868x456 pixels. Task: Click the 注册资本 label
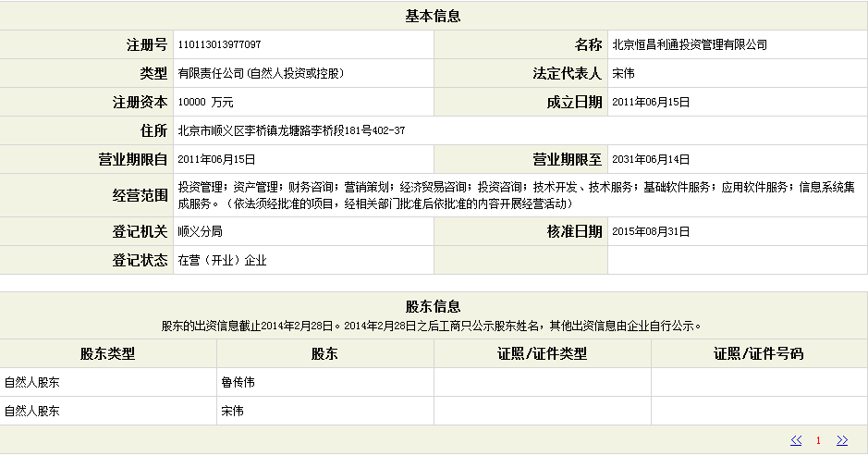pos(141,102)
